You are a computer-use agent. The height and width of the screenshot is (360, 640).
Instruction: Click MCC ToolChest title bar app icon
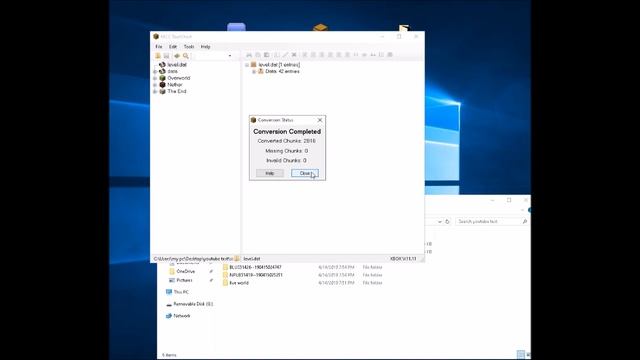[x=156, y=36]
